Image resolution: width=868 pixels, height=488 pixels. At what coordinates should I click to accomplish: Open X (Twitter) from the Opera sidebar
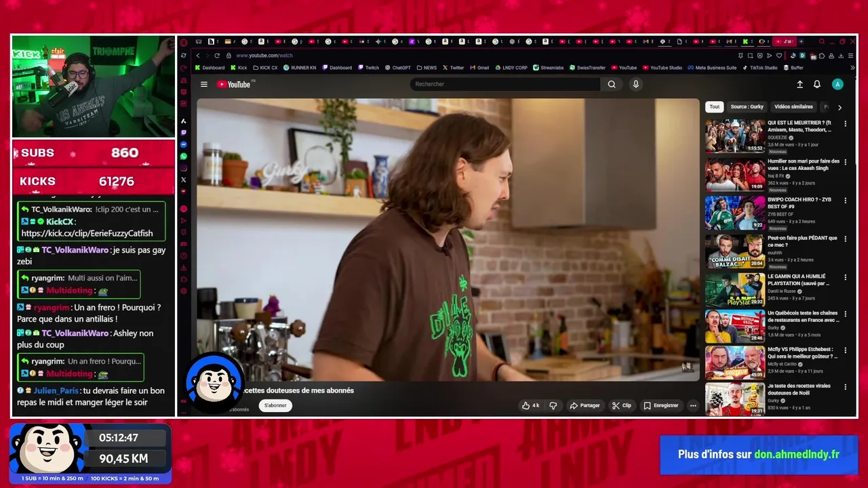[184, 180]
